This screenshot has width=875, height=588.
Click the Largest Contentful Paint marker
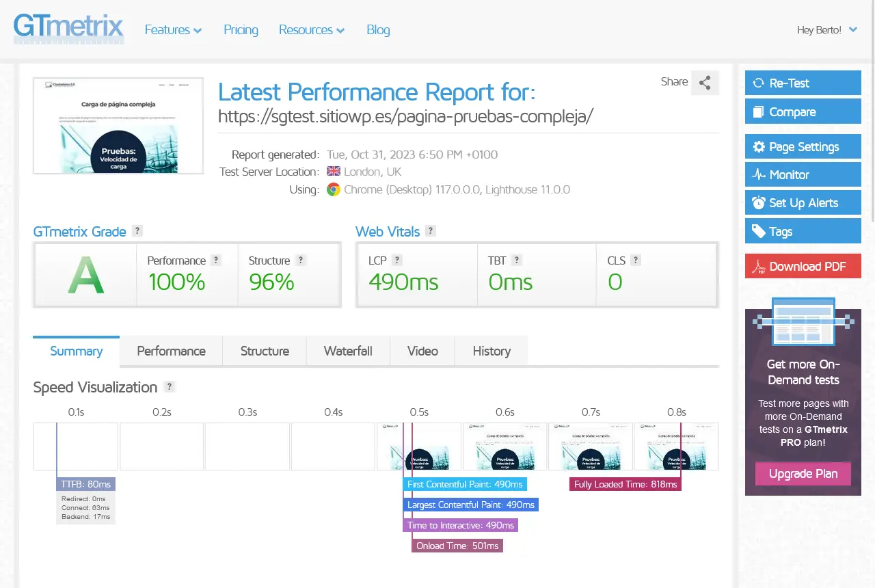(471, 505)
